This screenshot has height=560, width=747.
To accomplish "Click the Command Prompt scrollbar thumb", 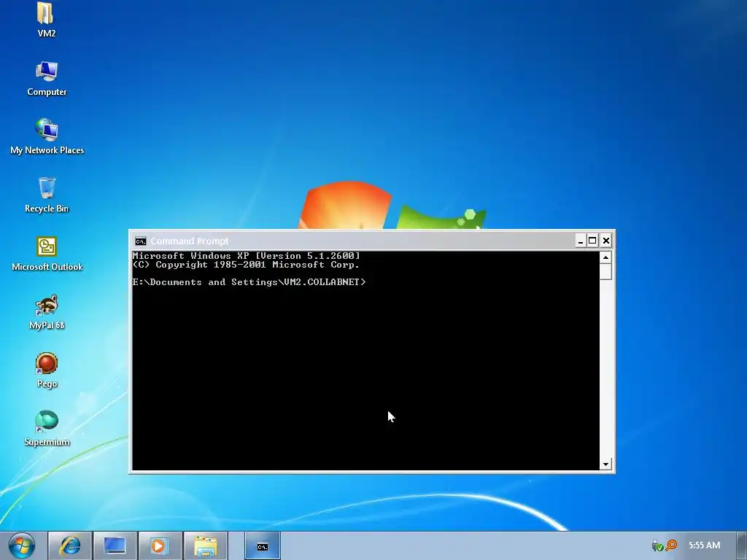I will pos(605,272).
